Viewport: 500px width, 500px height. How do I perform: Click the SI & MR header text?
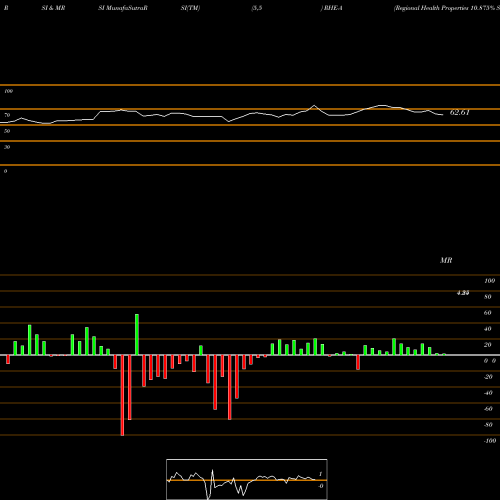[53, 8]
